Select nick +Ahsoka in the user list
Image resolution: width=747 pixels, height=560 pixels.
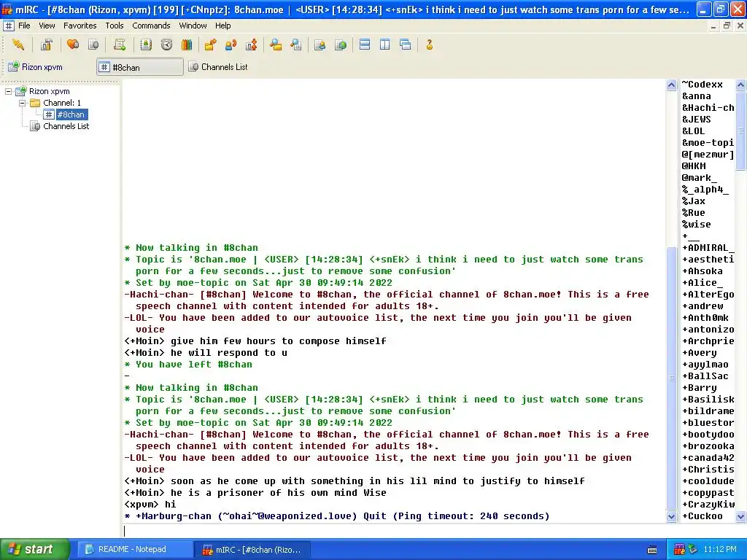click(703, 271)
